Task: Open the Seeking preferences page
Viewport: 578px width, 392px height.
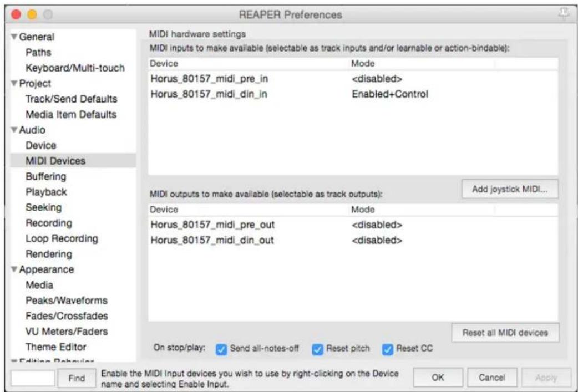Action: (x=43, y=207)
